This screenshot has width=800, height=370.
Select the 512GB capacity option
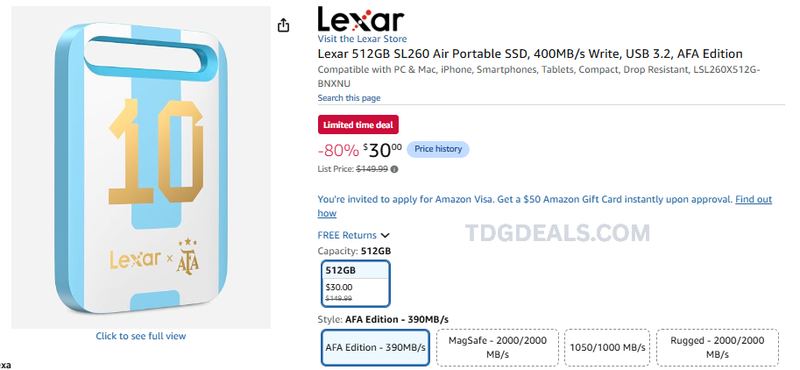coord(356,284)
